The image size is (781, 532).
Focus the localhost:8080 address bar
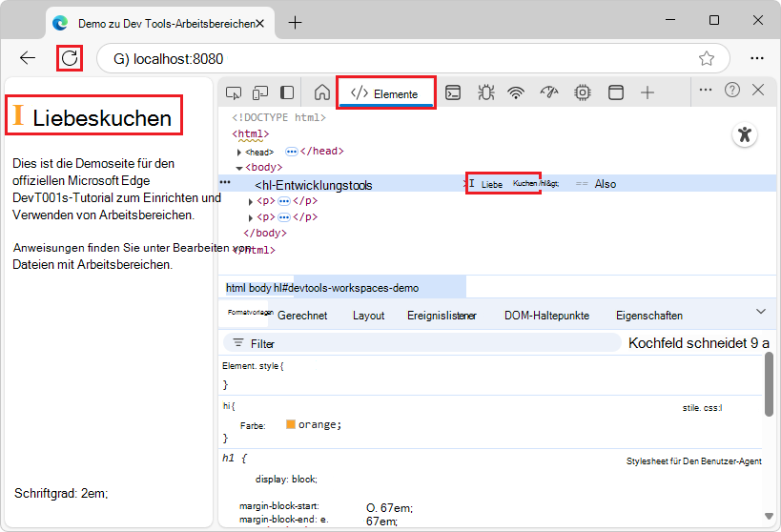414,58
